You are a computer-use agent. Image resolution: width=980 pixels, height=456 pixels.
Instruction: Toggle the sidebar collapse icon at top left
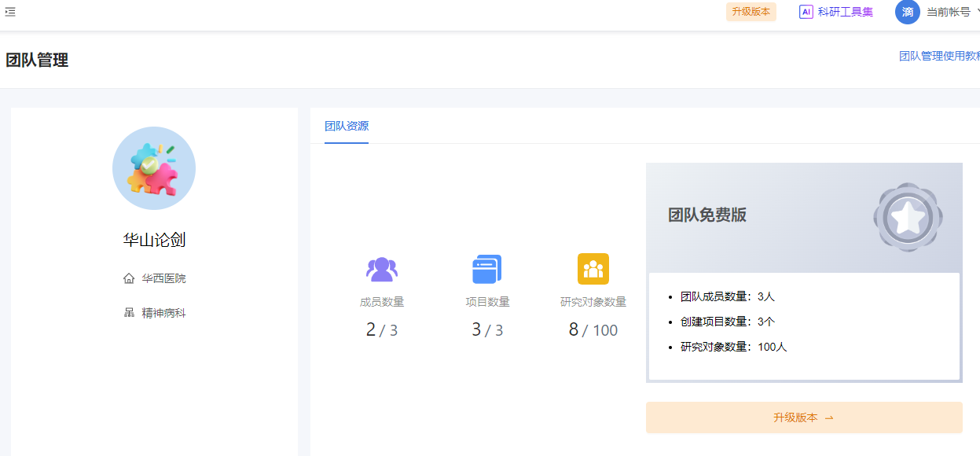10,12
